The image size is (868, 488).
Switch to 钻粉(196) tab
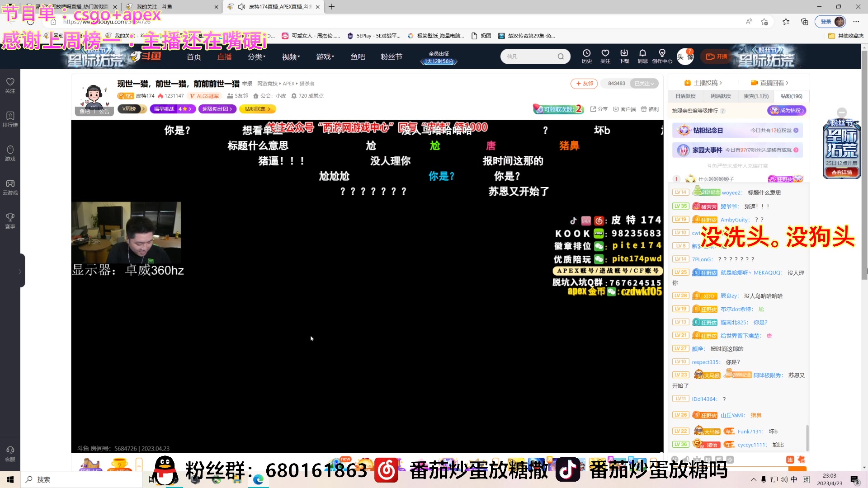coord(791,96)
